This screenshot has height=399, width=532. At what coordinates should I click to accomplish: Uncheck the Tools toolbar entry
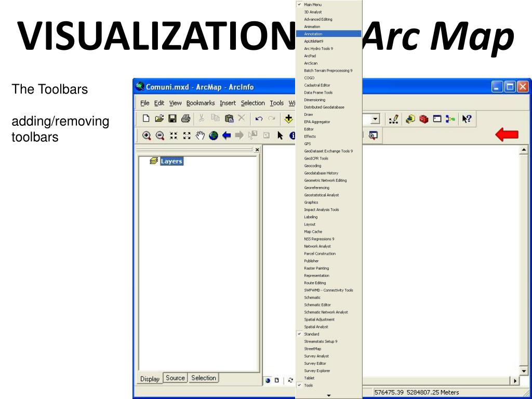[328, 385]
